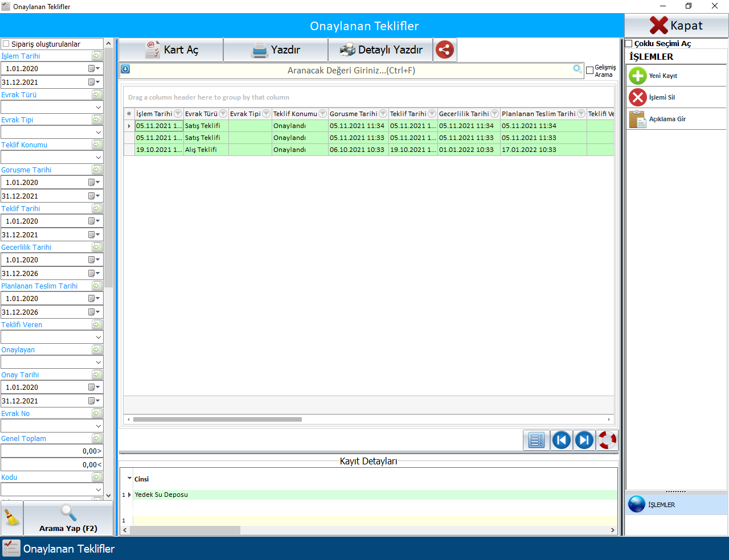729x560 pixels.
Task: Click the grid's asterisk column chooser cell
Action: point(129,114)
